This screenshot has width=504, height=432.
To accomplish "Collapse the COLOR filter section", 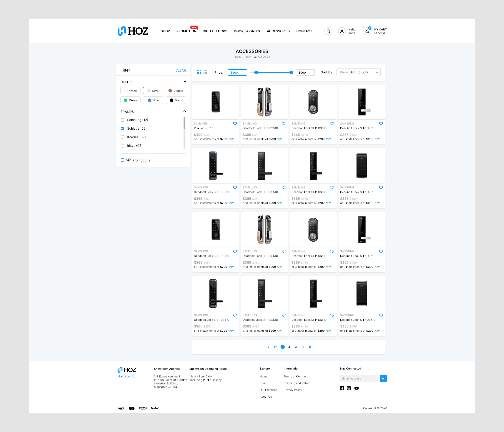I will click(185, 82).
